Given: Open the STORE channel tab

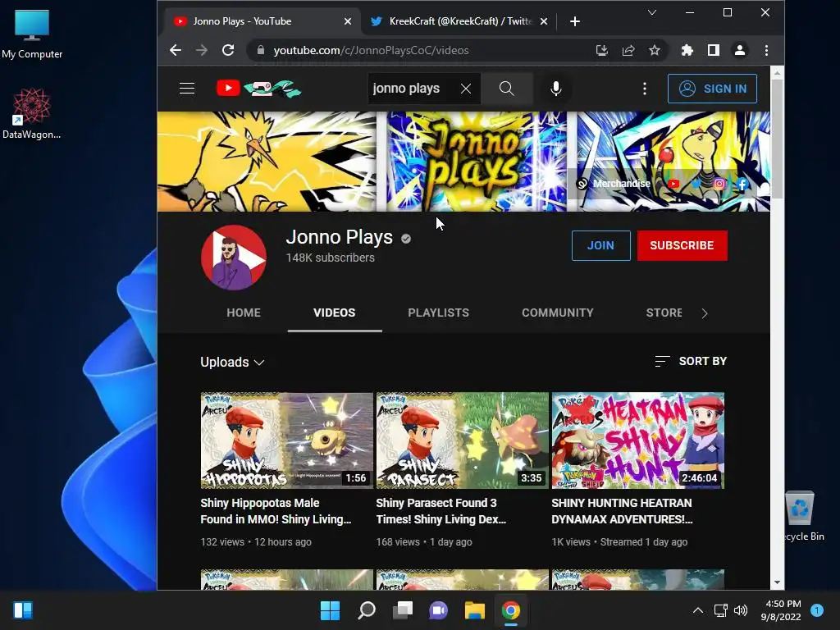Looking at the screenshot, I should [x=664, y=313].
